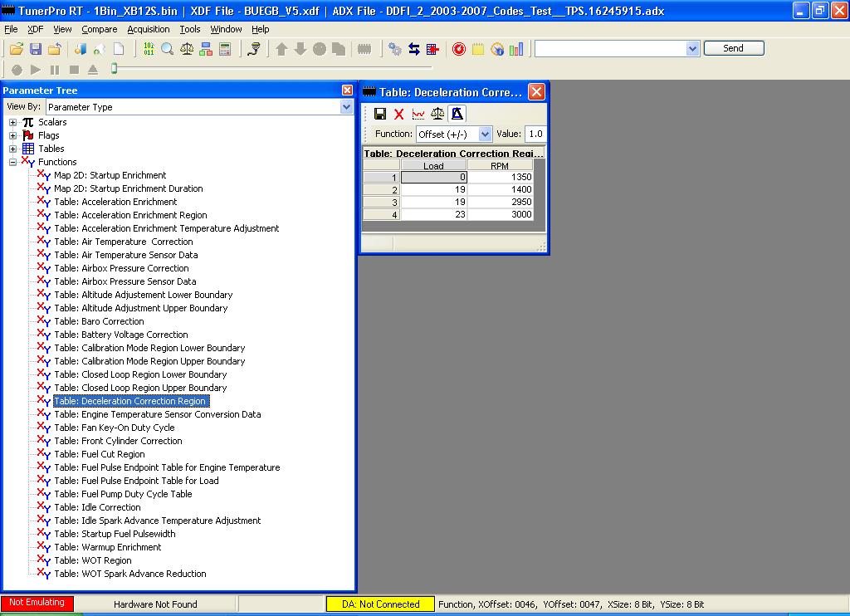Click the magnifying glass search icon

[168, 49]
